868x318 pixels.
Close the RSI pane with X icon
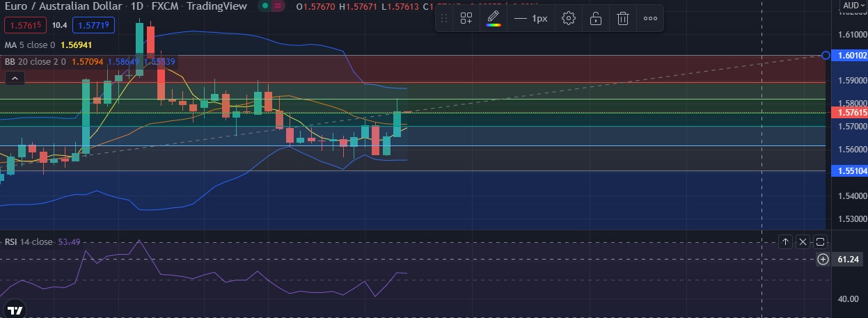[803, 241]
